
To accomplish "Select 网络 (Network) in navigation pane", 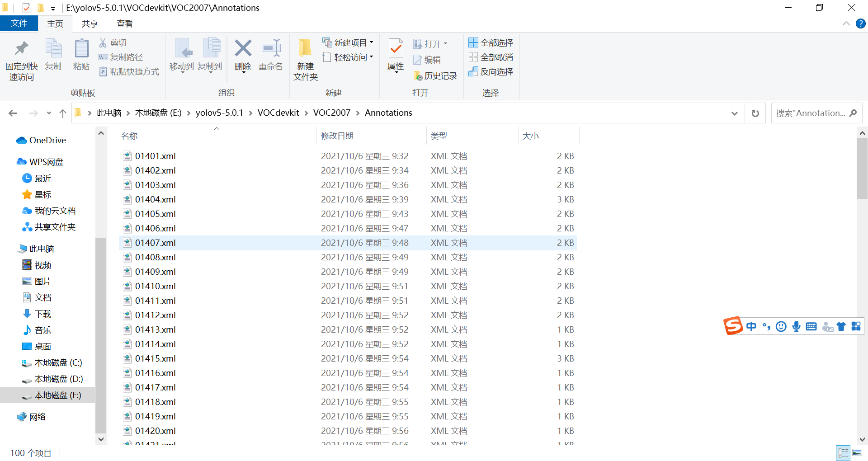I will pos(31,417).
